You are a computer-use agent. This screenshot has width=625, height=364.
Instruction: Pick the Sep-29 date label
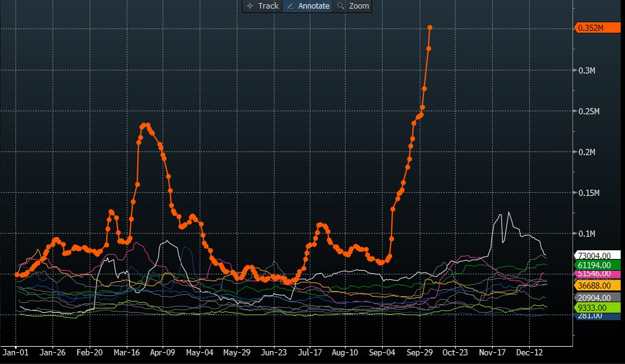(x=420, y=352)
